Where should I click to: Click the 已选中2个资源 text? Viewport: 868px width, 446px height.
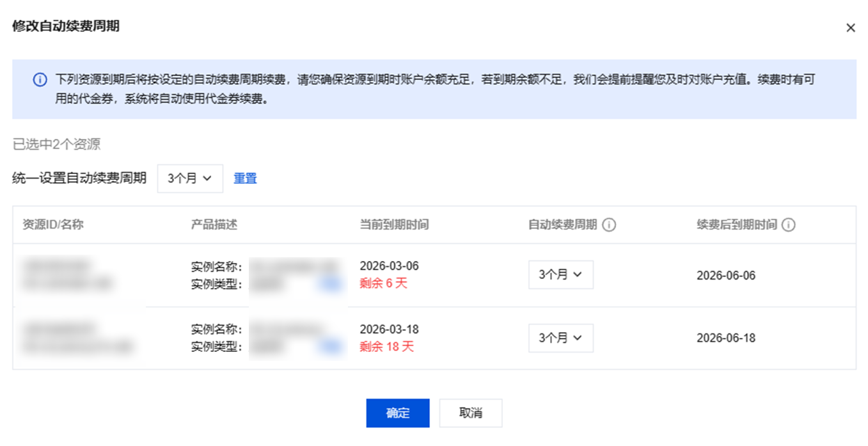point(57,145)
